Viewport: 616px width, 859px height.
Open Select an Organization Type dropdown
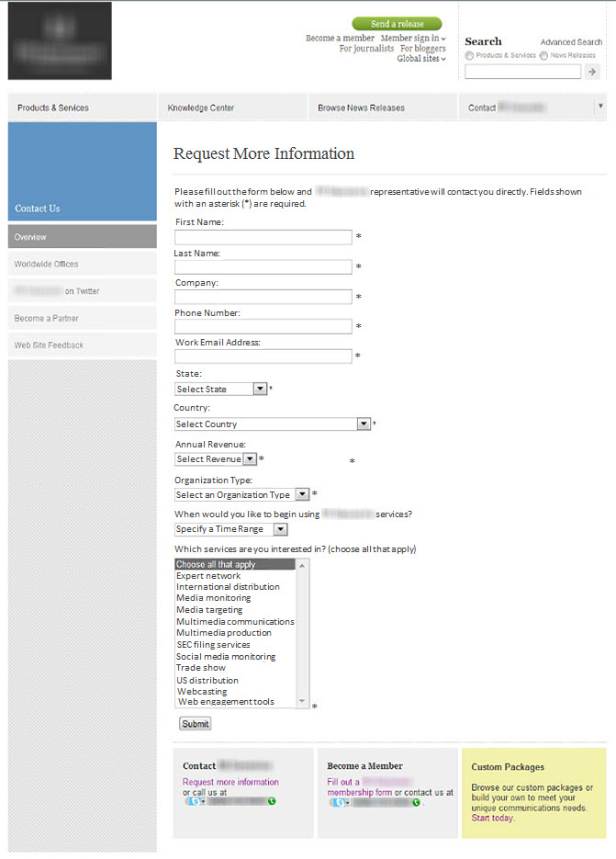[302, 494]
